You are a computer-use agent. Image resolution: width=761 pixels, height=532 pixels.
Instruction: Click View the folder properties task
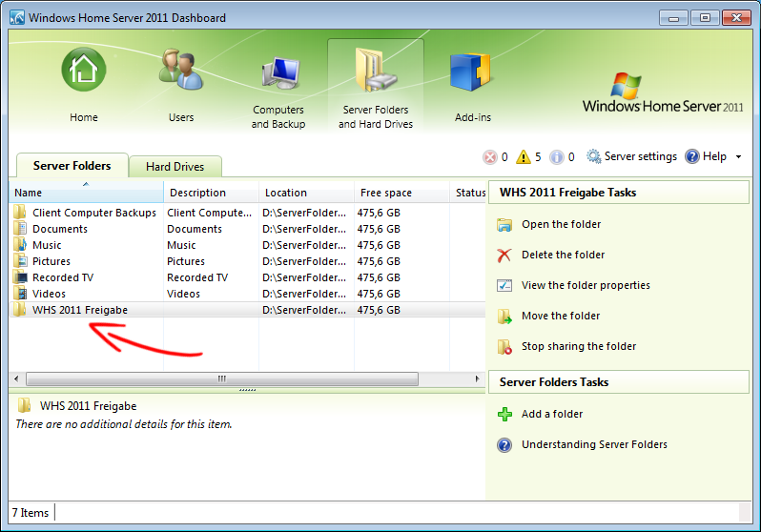(586, 285)
